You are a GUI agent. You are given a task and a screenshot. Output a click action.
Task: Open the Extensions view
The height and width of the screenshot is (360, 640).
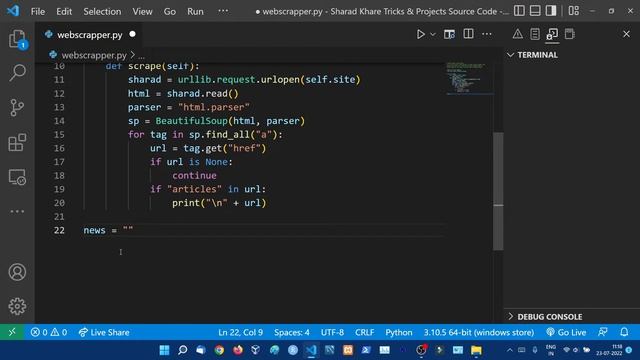(x=17, y=142)
